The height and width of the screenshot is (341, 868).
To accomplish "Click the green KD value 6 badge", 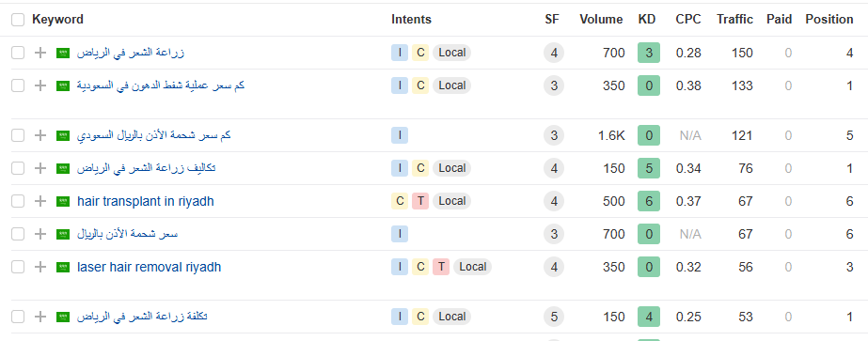I will pyautogui.click(x=649, y=201).
